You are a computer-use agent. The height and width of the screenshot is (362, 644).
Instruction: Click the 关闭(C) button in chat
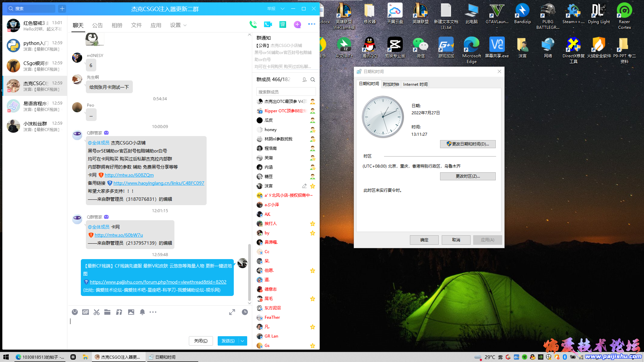(201, 341)
